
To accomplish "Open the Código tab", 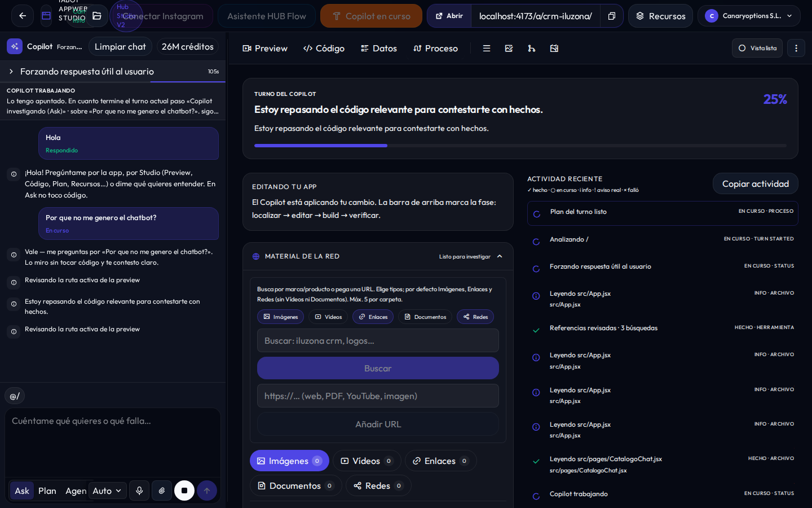I will coord(324,49).
